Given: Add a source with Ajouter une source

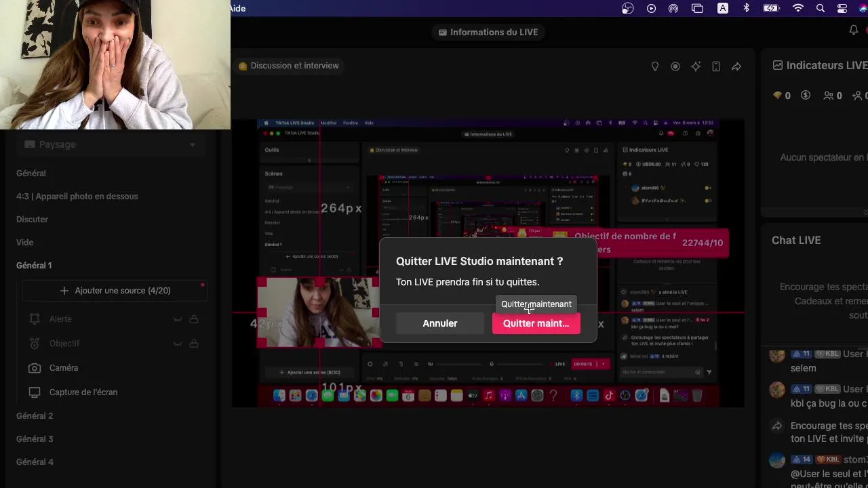Looking at the screenshot, I should point(115,291).
